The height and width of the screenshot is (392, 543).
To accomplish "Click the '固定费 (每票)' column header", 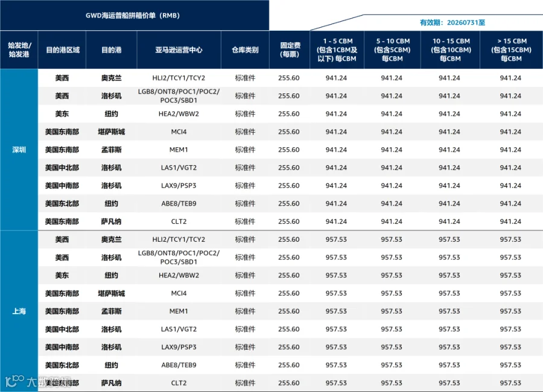I will point(290,50).
